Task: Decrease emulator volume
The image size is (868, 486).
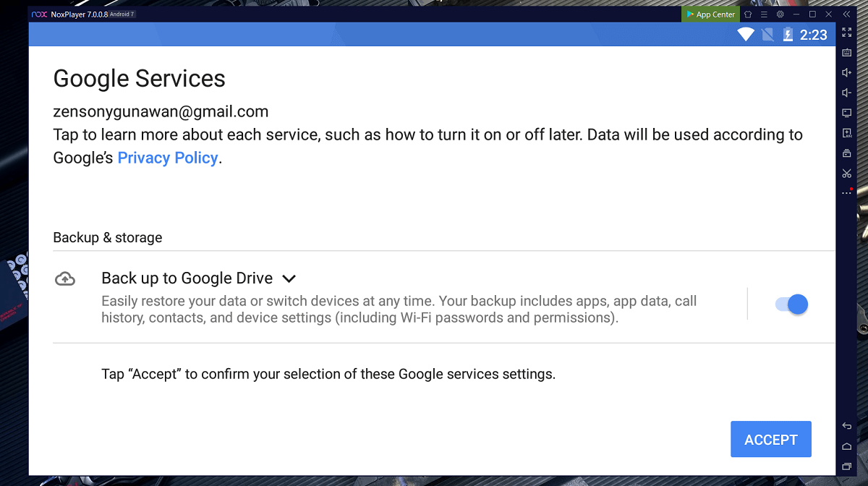Action: (846, 93)
